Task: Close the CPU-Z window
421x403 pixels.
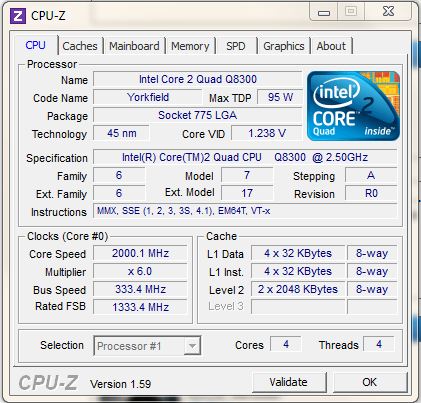Action: click(388, 12)
